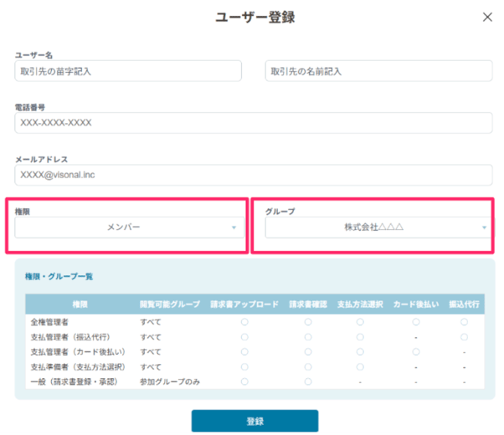The width and height of the screenshot is (504, 435).
Task: Click the 閲覧可能グループ column header
Action: point(169,305)
